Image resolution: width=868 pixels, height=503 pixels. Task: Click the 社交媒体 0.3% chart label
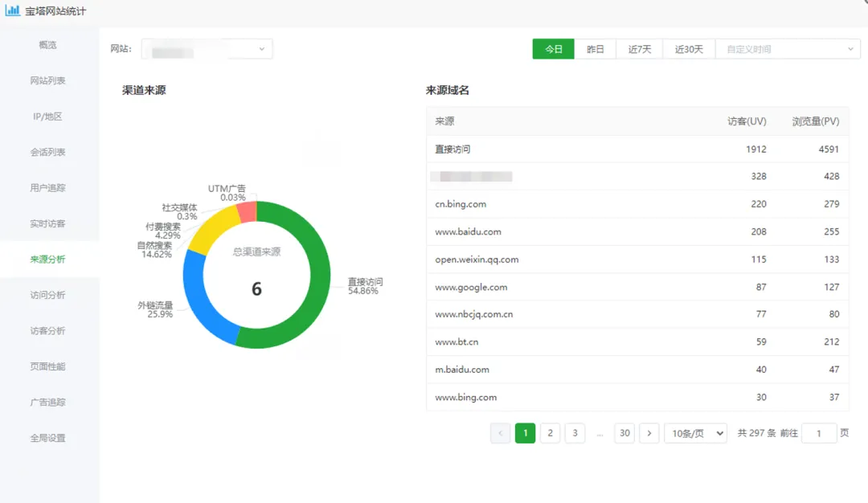[179, 211]
